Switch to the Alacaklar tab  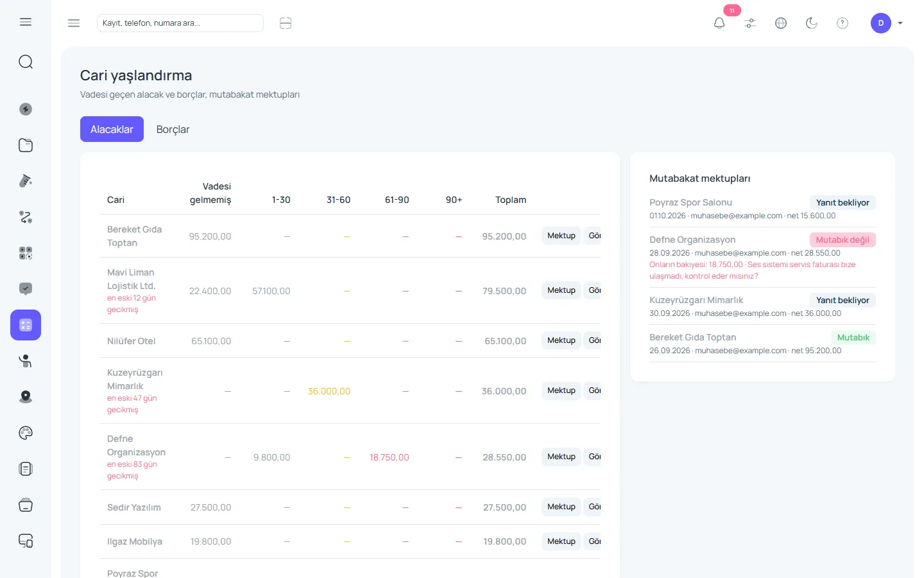coord(112,129)
